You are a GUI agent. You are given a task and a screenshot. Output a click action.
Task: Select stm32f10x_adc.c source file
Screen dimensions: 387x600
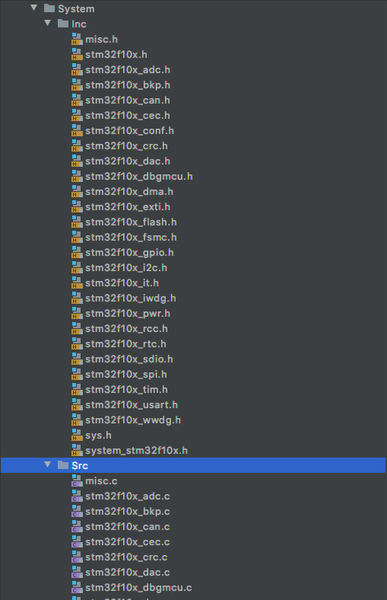pyautogui.click(x=127, y=496)
